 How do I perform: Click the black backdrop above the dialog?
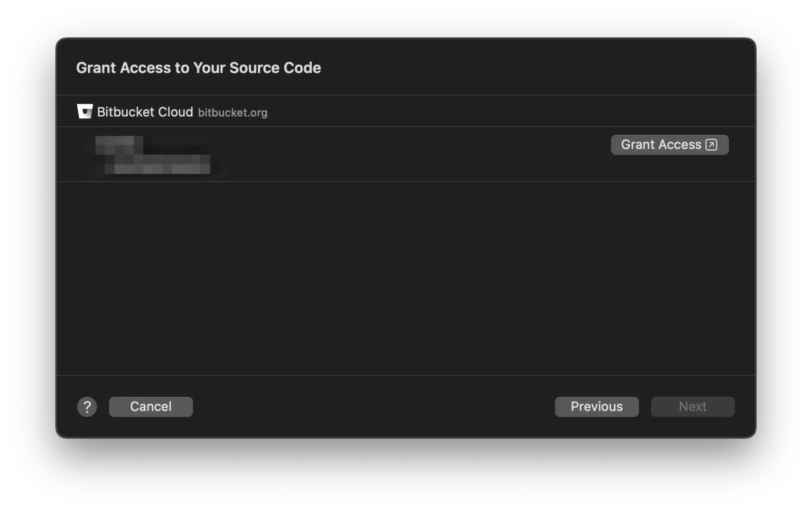coord(406,18)
